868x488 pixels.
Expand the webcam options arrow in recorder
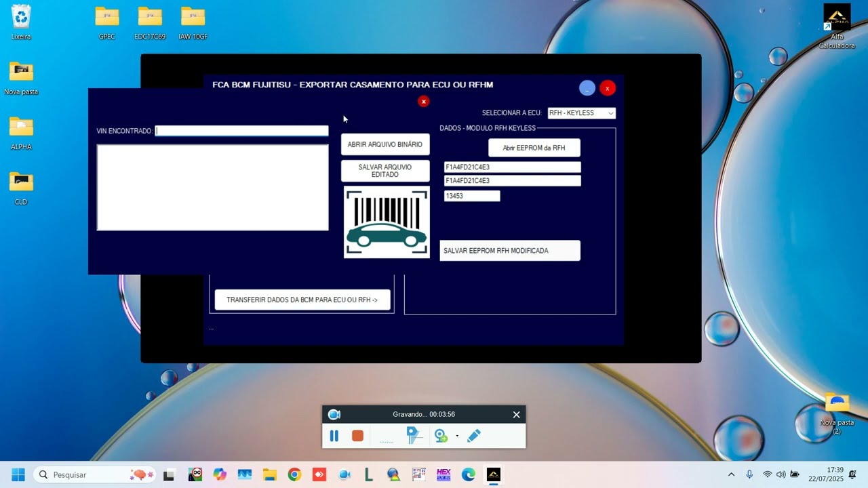point(457,436)
